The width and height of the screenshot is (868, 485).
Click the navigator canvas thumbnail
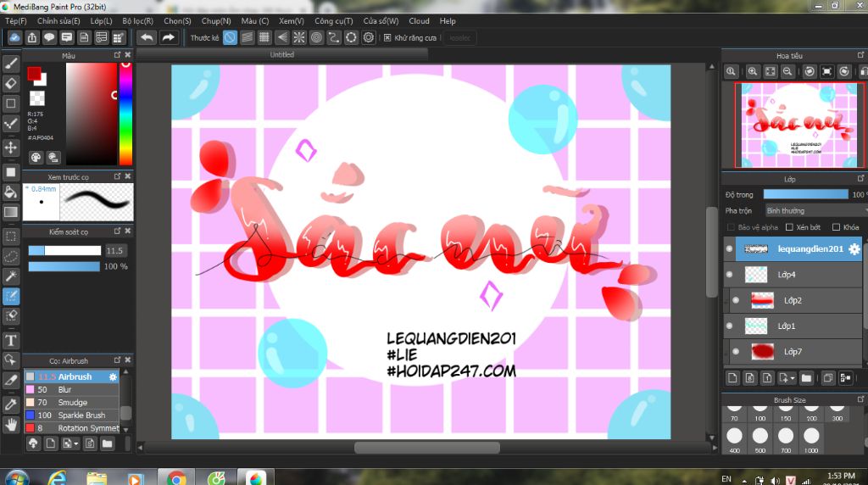click(x=798, y=125)
